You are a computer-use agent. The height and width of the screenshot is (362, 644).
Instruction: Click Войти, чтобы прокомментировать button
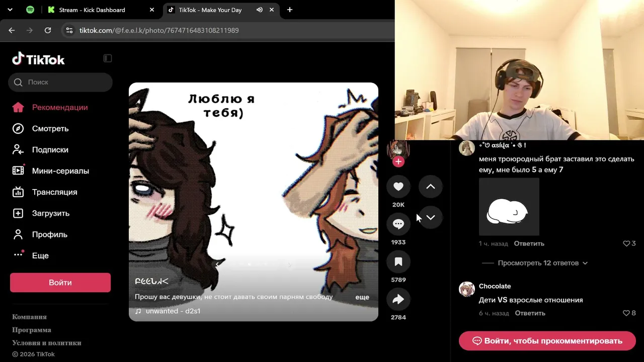(x=547, y=341)
